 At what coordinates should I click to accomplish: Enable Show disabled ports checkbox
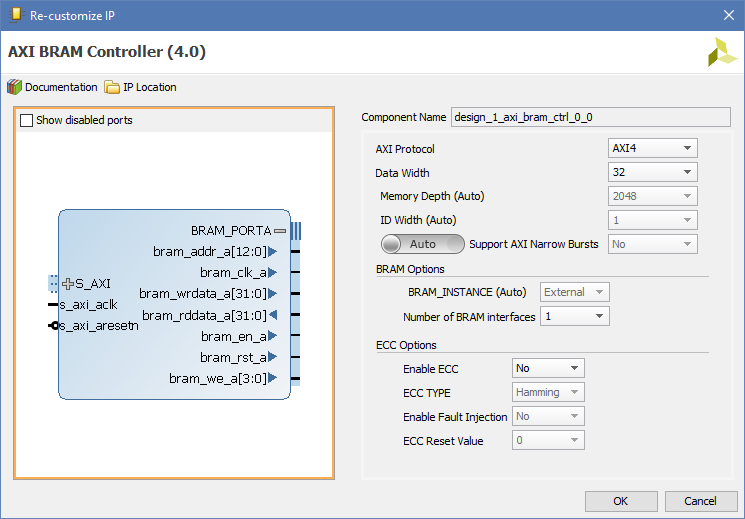[x=26, y=120]
